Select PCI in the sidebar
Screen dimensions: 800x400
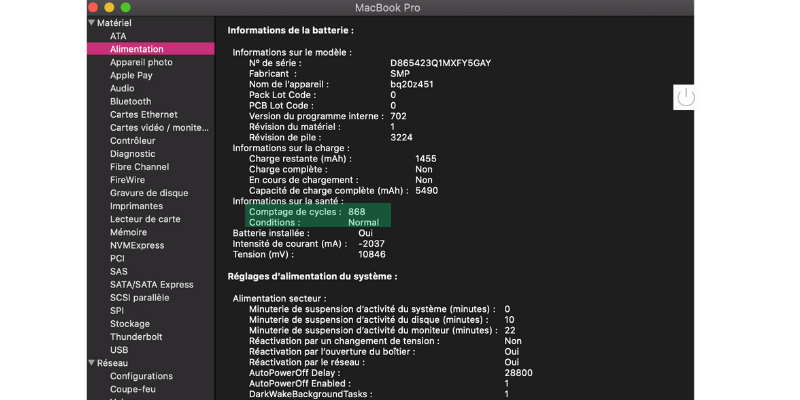(x=117, y=259)
